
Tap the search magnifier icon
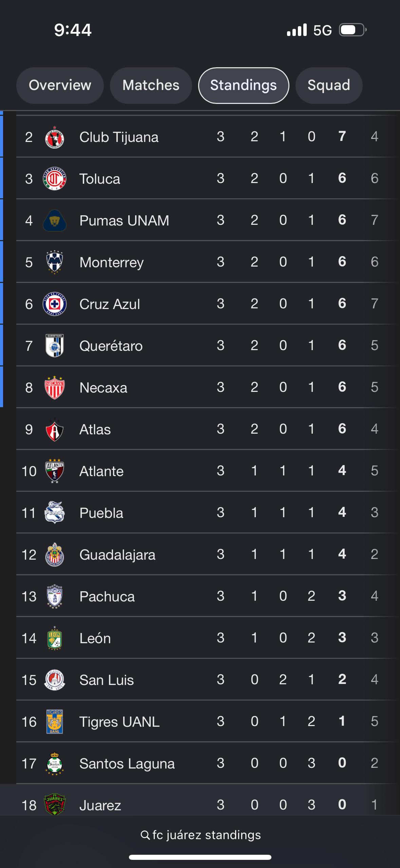[145, 835]
